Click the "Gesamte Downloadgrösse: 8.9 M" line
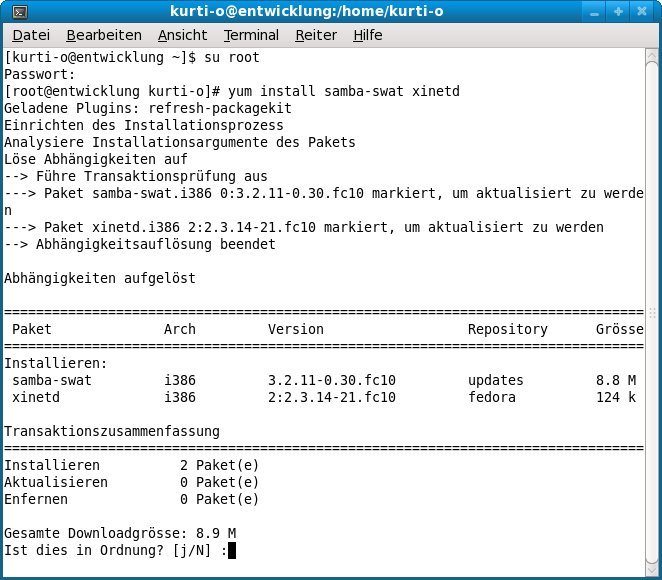This screenshot has height=580, width=662. click(120, 533)
